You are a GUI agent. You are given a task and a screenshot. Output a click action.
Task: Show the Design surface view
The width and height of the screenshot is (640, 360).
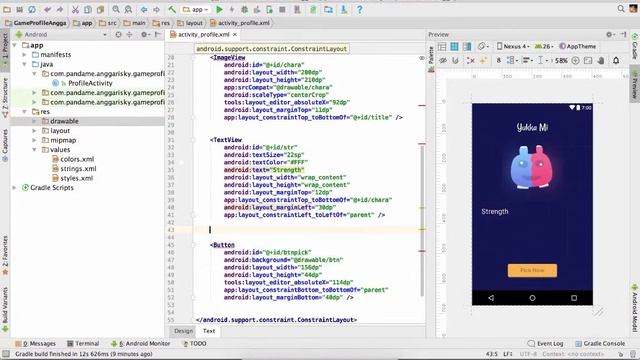pos(442,47)
